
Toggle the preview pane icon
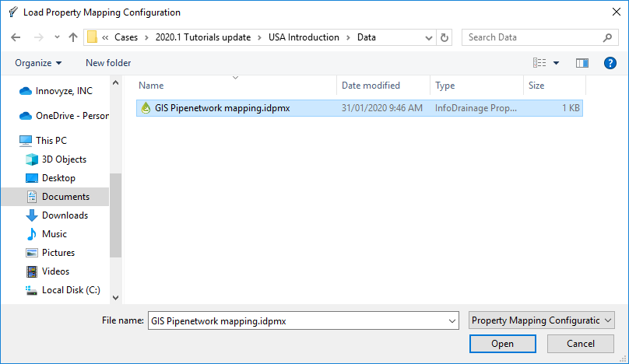pos(582,63)
